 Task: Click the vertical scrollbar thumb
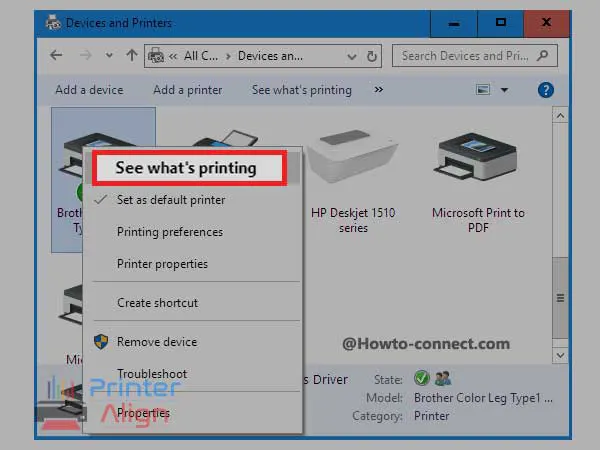point(560,298)
